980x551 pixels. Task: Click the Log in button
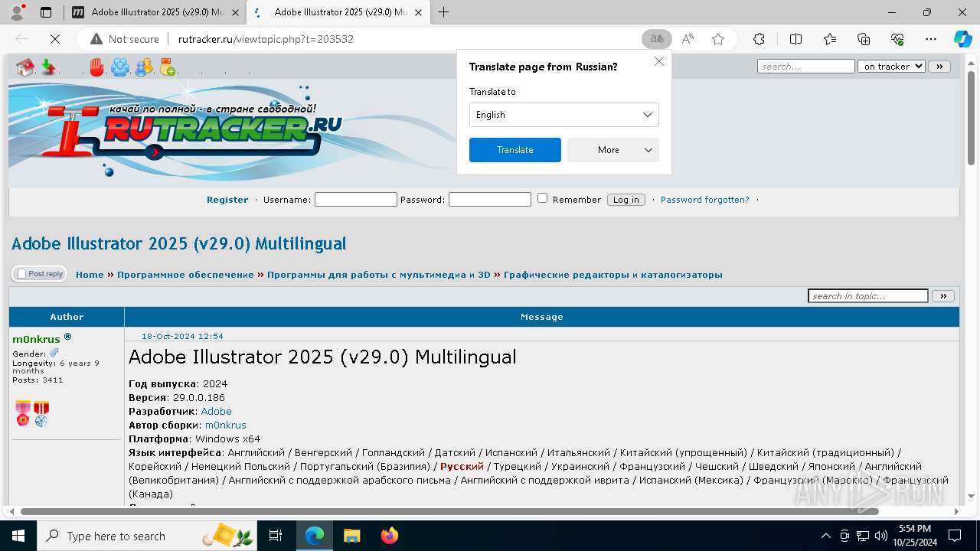[x=626, y=200]
